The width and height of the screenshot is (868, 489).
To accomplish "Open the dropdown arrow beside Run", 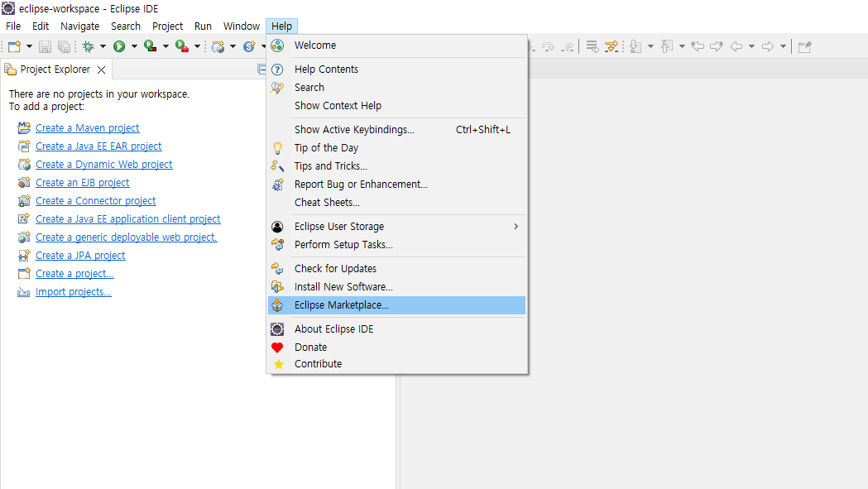I will tap(134, 46).
